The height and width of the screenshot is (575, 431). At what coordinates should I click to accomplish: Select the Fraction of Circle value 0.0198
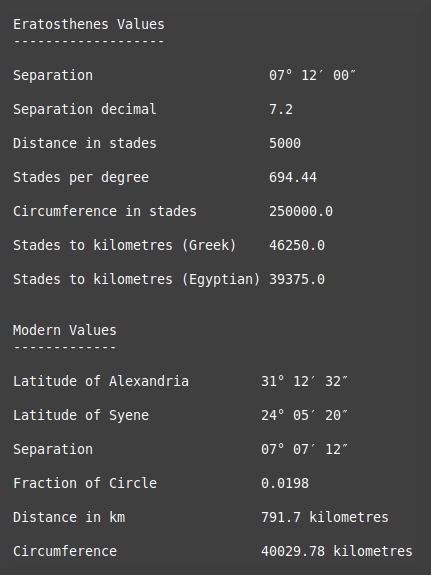[285, 483]
